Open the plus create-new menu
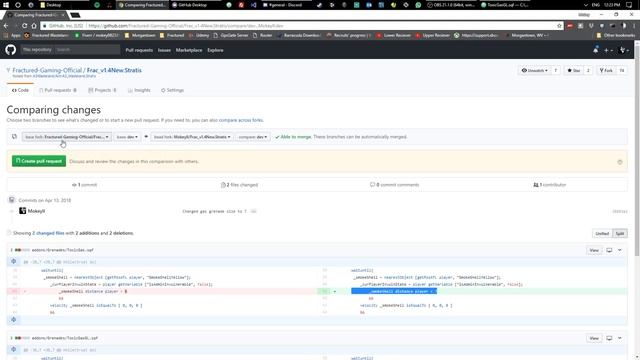Viewport: 640px width, 360px height. coord(608,50)
